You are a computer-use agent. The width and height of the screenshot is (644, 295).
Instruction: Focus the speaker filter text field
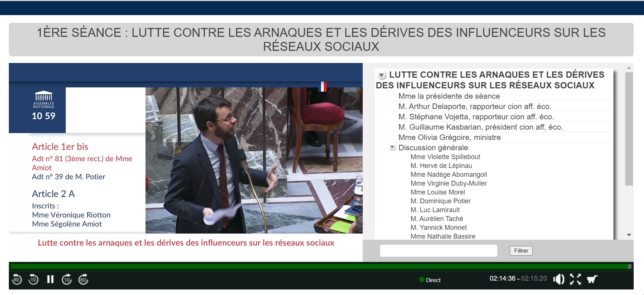[x=439, y=251]
